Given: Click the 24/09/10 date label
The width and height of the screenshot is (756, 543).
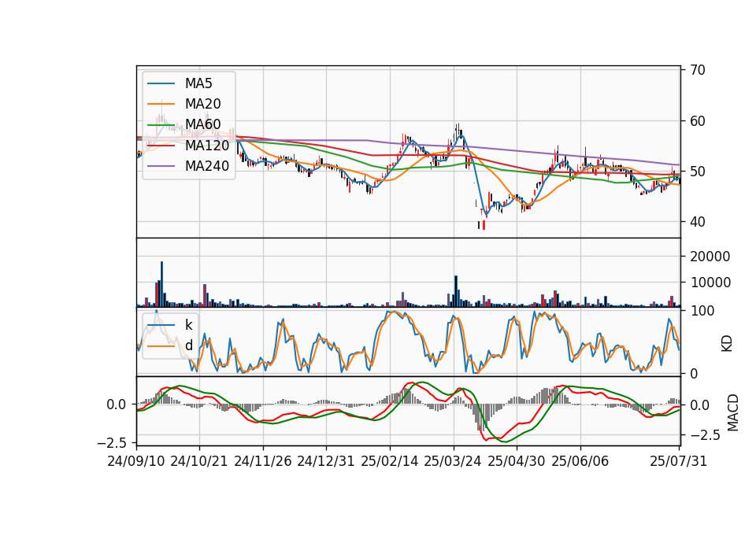Looking at the screenshot, I should [x=136, y=461].
